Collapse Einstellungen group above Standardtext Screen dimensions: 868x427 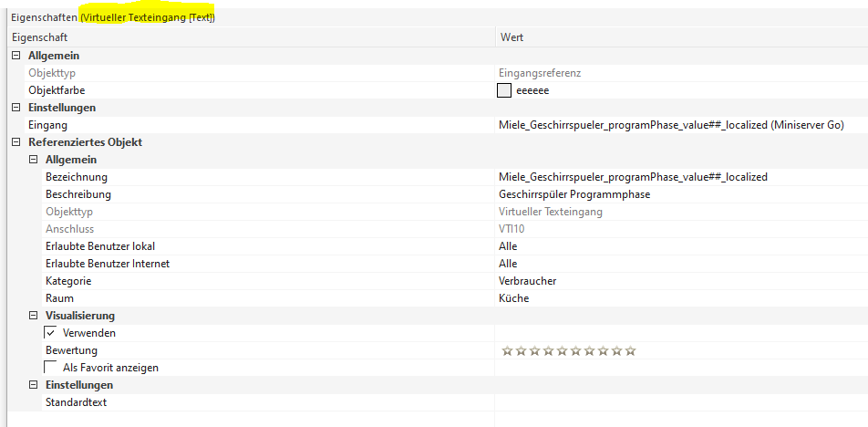pyautogui.click(x=34, y=385)
